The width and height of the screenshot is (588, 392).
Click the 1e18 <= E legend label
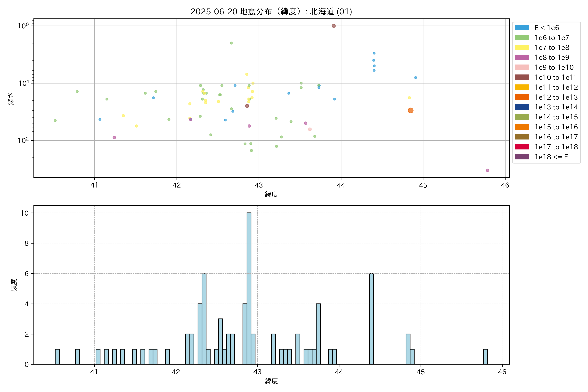(x=551, y=157)
